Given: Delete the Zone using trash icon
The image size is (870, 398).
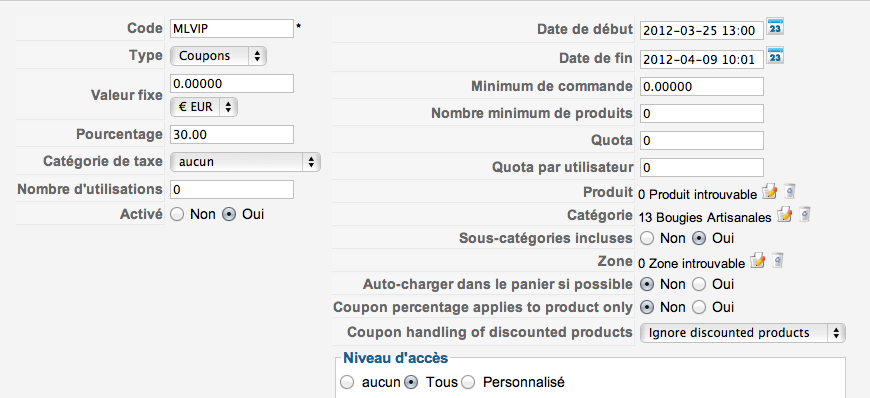Looking at the screenshot, I should tap(778, 260).
